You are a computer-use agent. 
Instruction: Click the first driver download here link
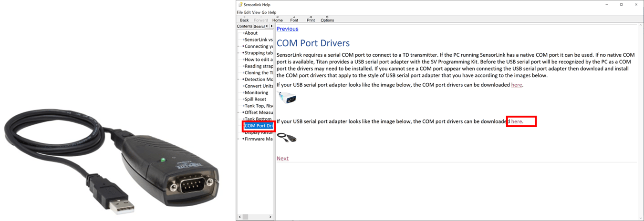pos(517,85)
